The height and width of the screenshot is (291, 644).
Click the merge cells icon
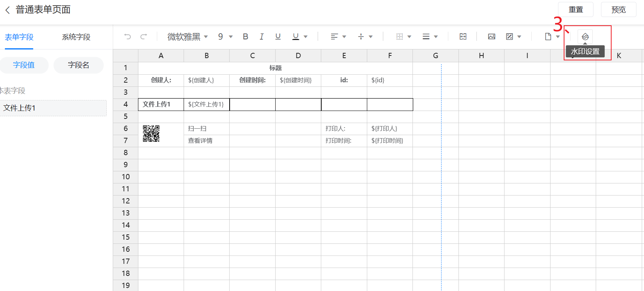point(463,37)
